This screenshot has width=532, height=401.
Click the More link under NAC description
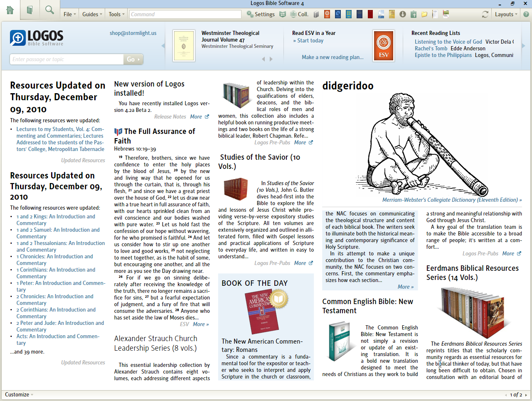click(x=405, y=287)
